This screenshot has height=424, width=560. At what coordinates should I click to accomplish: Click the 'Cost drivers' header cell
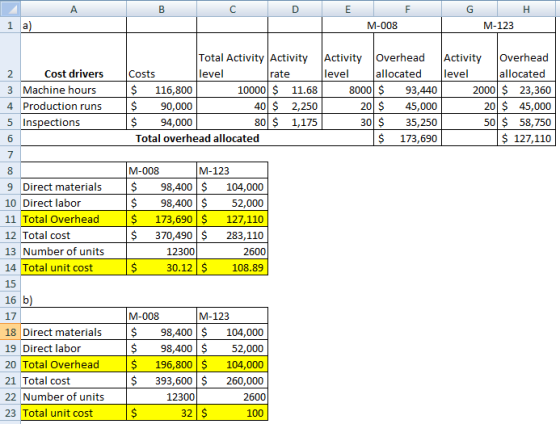tap(74, 57)
